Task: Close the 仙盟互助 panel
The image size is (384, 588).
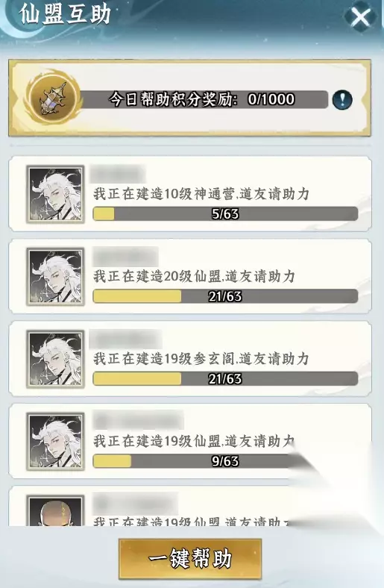Action: click(360, 16)
